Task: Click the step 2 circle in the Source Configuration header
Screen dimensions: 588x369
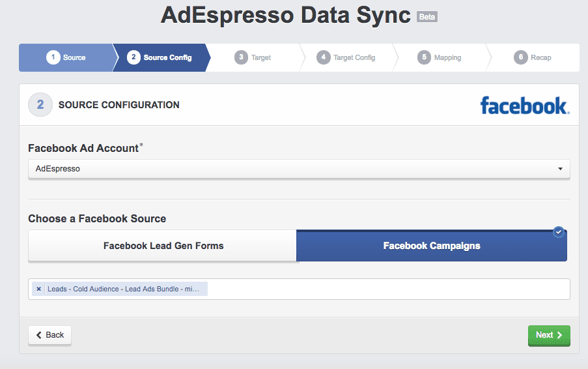Action: tap(40, 104)
